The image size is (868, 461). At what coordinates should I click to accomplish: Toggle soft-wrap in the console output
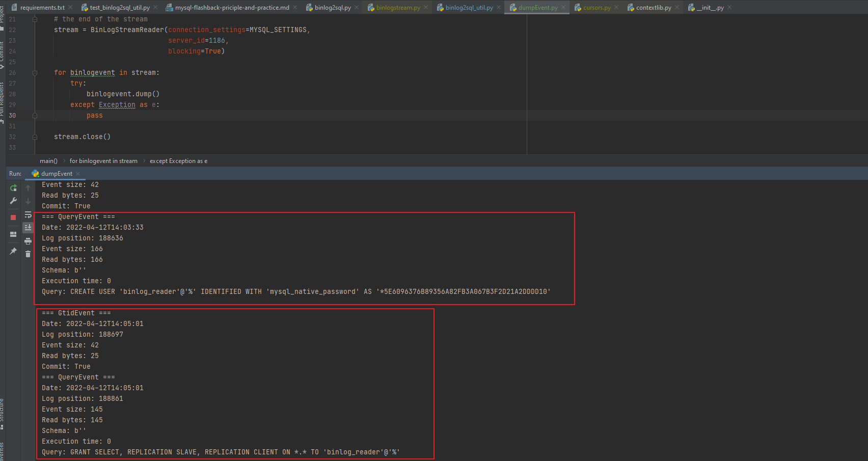(x=28, y=214)
